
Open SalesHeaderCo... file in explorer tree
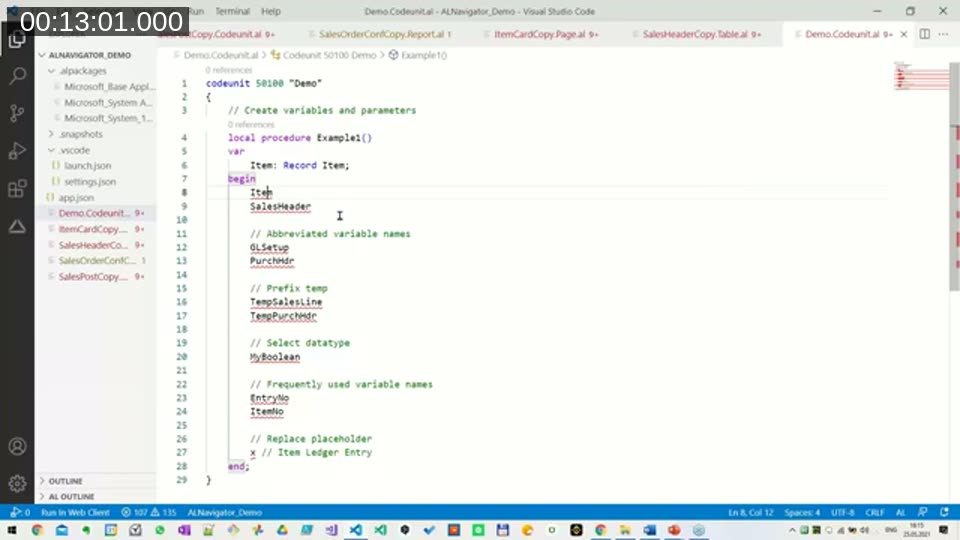tap(93, 245)
